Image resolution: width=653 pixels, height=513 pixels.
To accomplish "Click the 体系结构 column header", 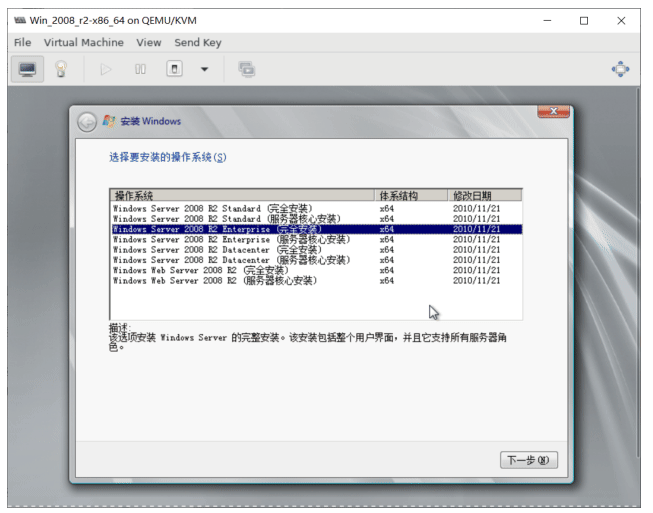I will coord(411,195).
